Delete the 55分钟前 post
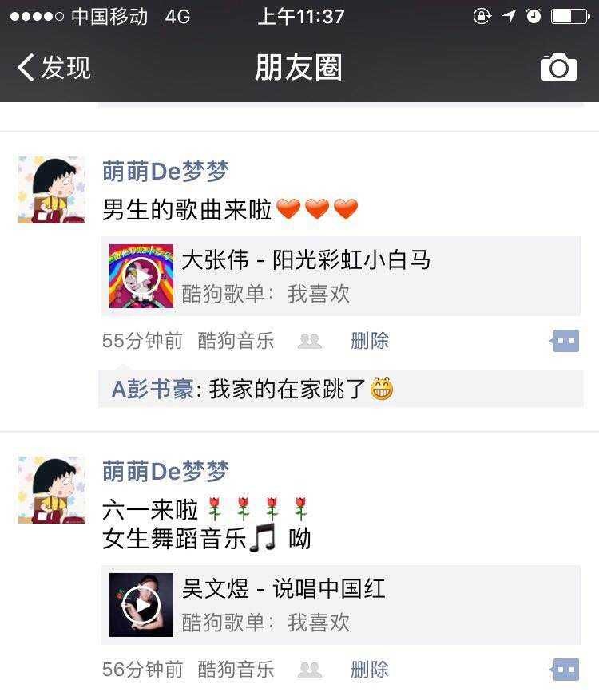The height and width of the screenshot is (700, 599). coord(370,341)
